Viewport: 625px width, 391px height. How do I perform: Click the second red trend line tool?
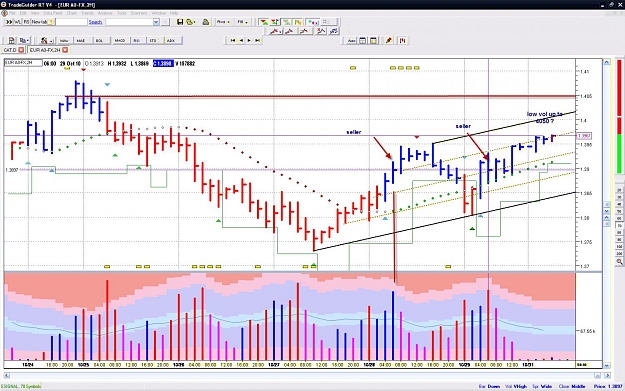pyautogui.click(x=290, y=31)
